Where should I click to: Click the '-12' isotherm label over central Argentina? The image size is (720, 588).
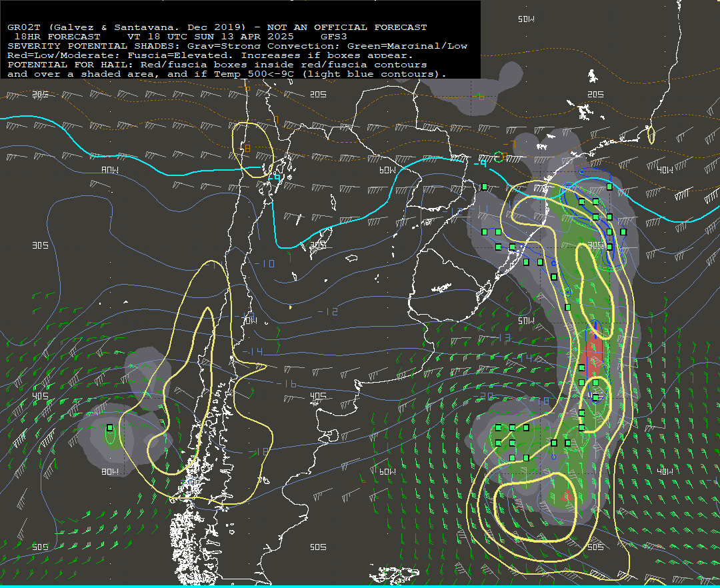[x=328, y=312]
